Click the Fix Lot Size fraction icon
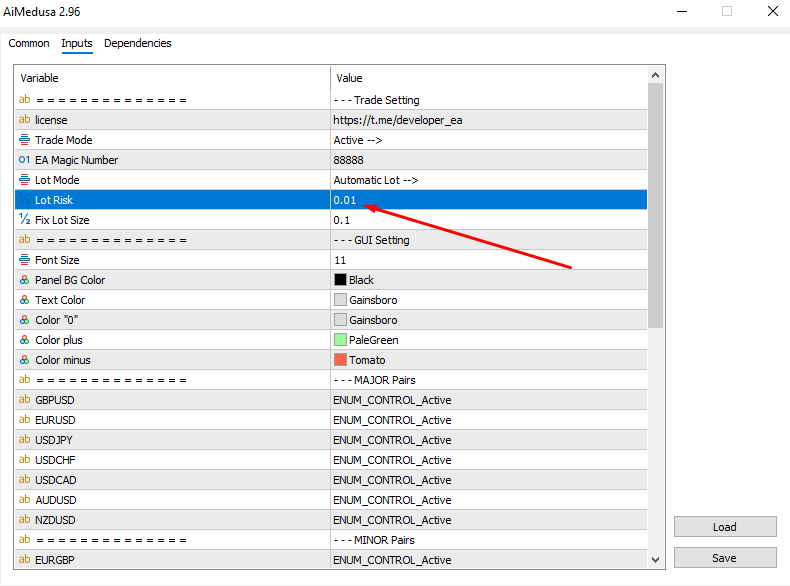The image size is (790, 586). 25,220
